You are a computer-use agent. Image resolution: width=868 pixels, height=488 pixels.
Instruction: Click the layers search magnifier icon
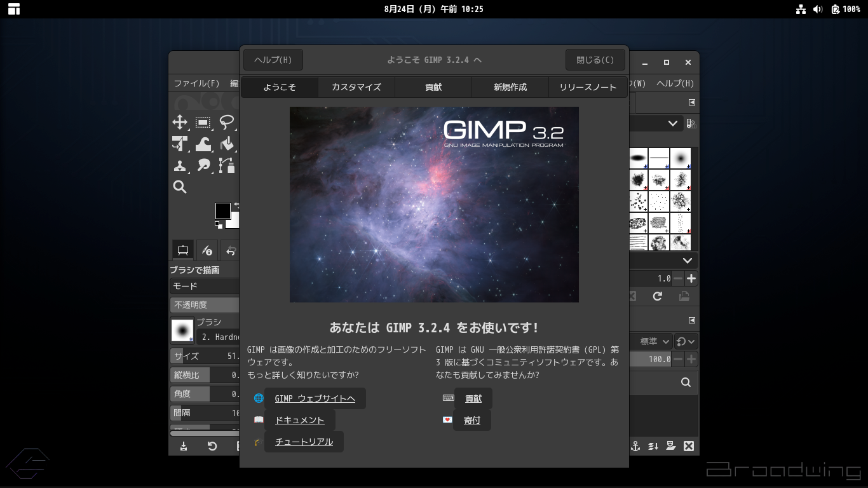click(x=686, y=383)
